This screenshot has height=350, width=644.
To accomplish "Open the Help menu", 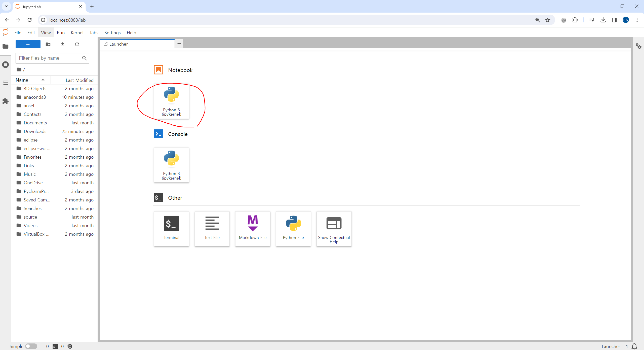I will [x=131, y=32].
